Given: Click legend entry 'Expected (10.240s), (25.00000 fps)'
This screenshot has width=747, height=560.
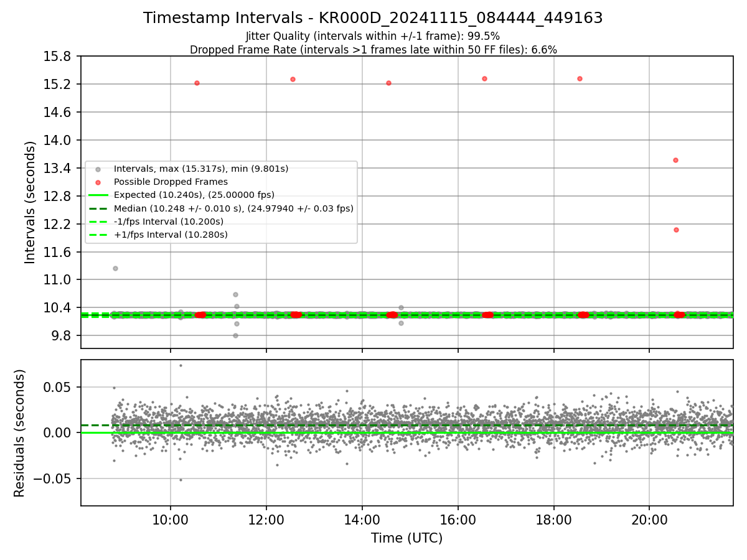Looking at the screenshot, I should [x=194, y=195].
